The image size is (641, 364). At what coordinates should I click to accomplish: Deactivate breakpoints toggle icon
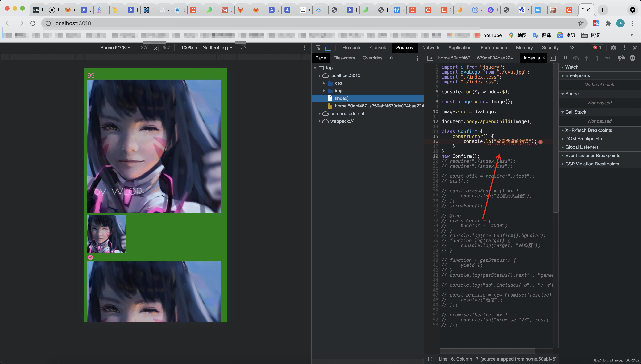tap(622, 58)
